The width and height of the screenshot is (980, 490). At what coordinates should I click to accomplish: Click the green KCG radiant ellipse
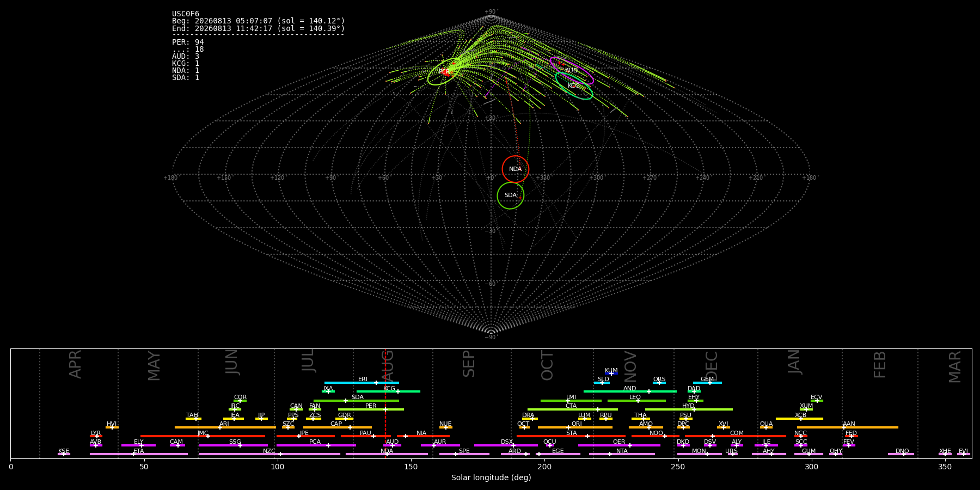[574, 85]
